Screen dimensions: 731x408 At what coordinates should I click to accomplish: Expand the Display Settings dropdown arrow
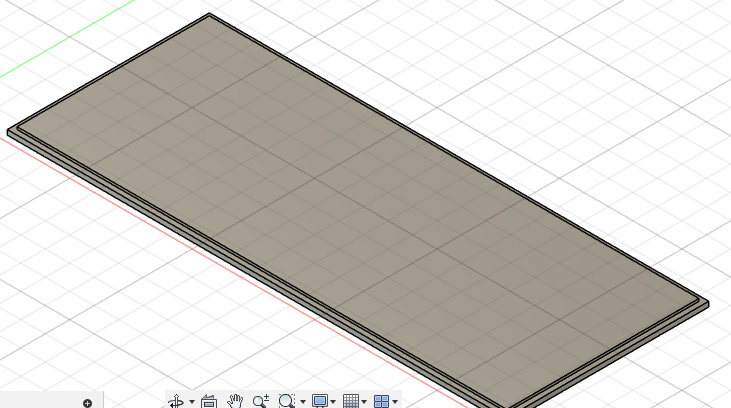(333, 402)
